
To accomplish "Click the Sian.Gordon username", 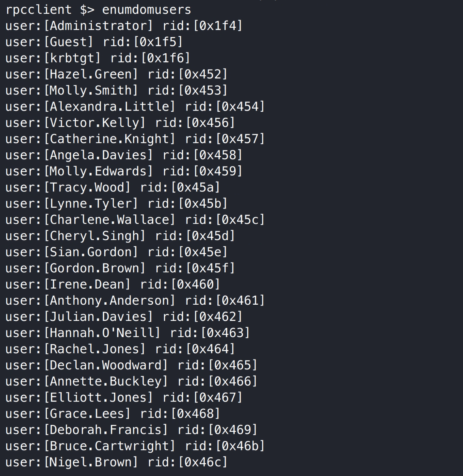I will pos(91,252).
